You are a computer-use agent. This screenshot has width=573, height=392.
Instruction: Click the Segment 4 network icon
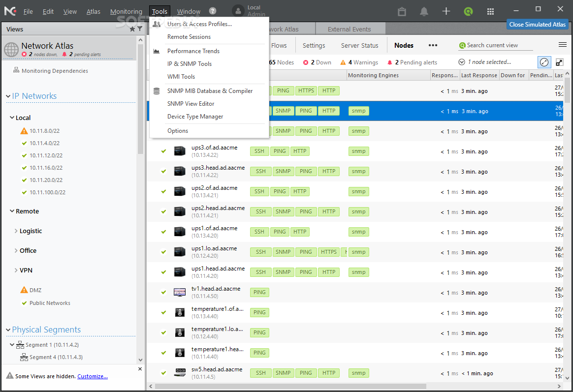tap(24, 358)
